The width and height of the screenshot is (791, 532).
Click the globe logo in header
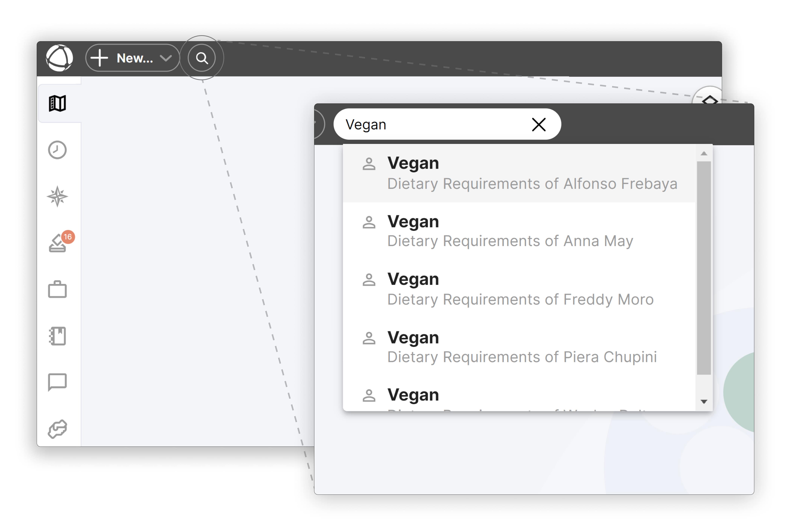(59, 58)
